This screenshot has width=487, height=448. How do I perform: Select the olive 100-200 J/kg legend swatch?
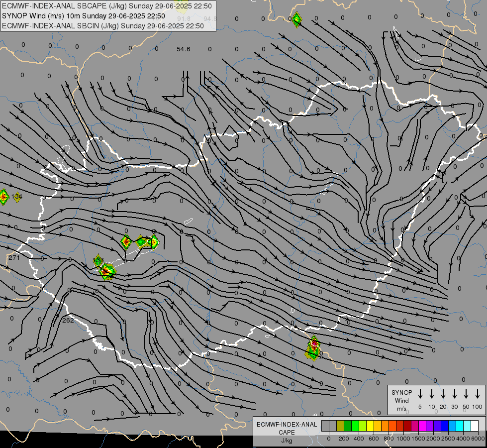pos(340,426)
